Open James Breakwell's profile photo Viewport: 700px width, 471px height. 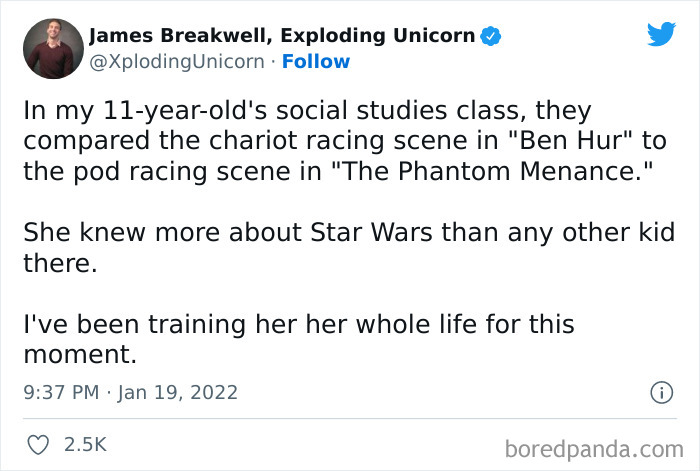coord(50,47)
